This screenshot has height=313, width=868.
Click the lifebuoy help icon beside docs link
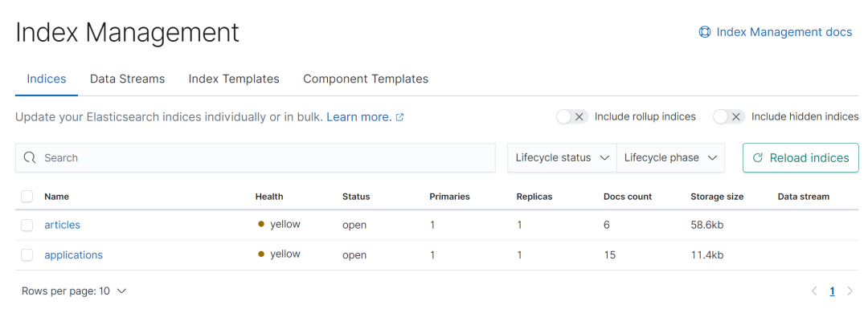705,32
